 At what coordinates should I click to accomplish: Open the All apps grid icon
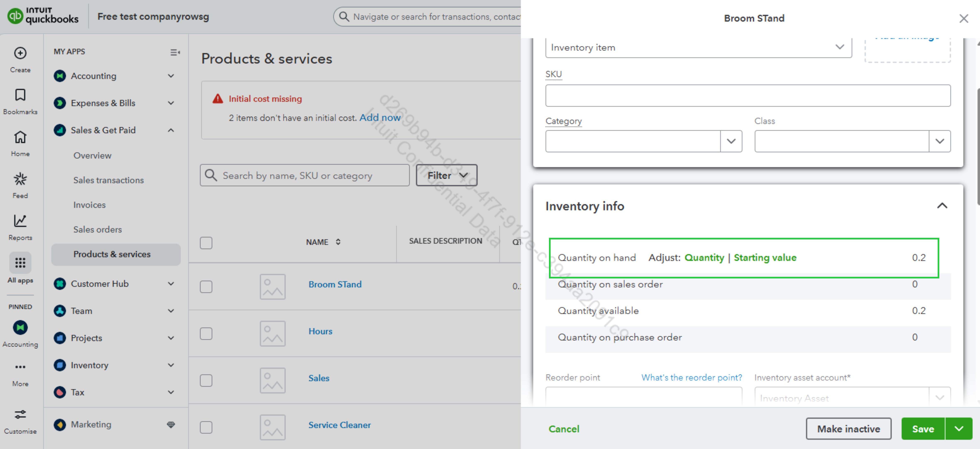tap(20, 263)
